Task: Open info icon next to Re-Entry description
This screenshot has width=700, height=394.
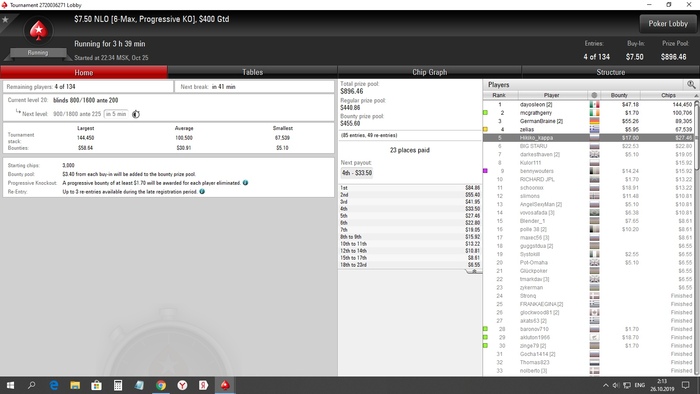Action: [x=202, y=191]
